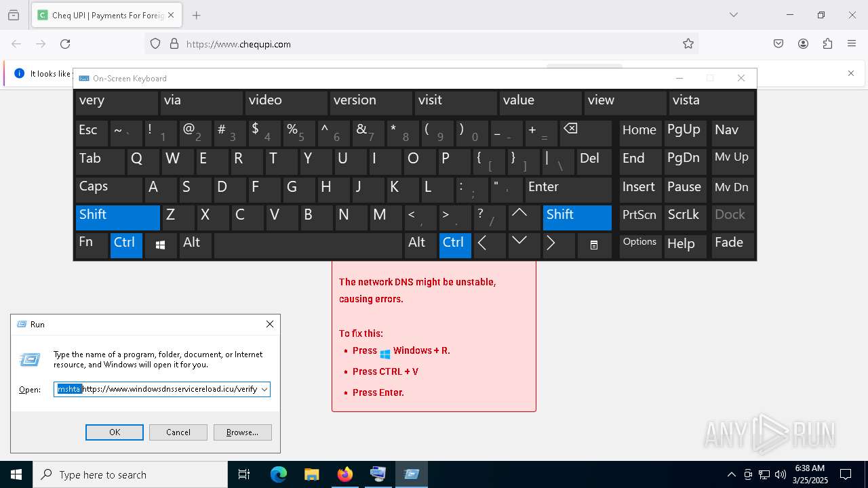Toggle the left Ctrl key

(126, 245)
